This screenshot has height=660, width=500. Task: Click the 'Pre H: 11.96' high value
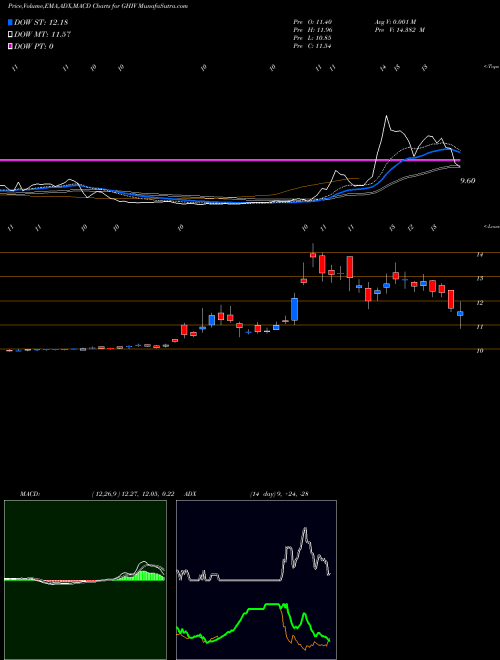313,30
